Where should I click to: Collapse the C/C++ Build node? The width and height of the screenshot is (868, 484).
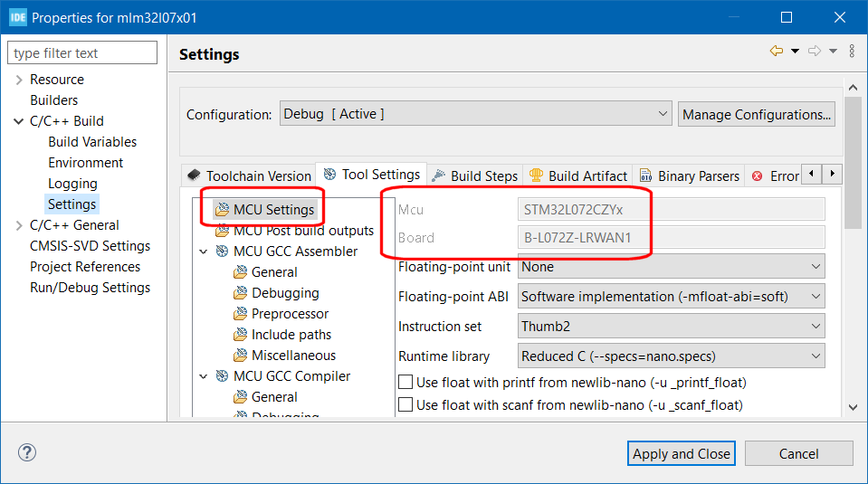(19, 121)
